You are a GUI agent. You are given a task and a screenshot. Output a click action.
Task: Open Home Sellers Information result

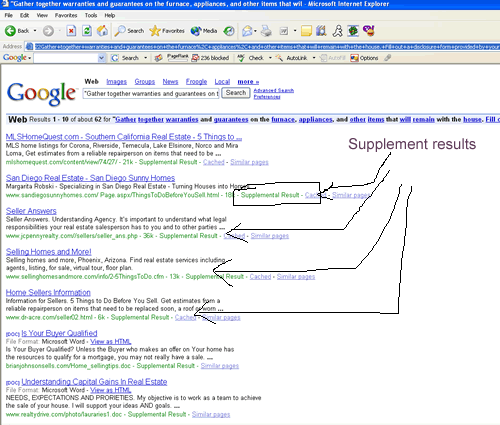48,292
